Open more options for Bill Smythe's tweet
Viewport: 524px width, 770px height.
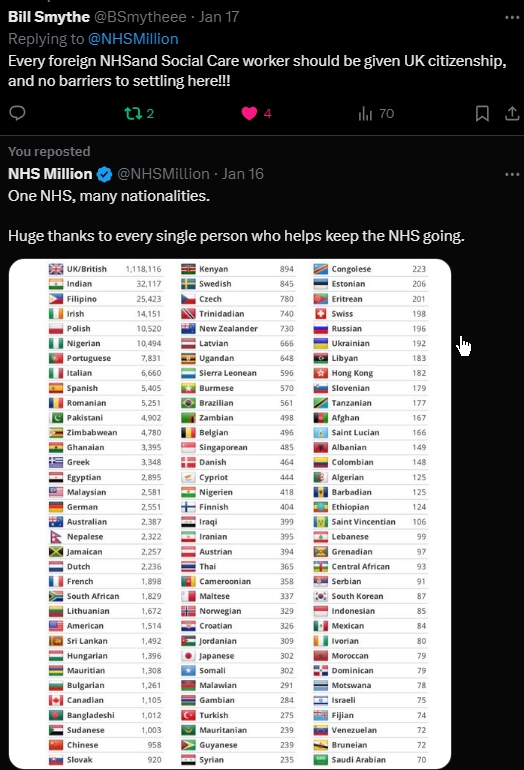(x=512, y=18)
